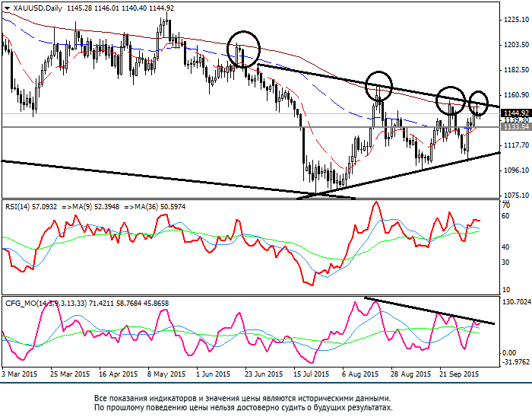Click the 3 Mar 2015 date label

(19, 374)
